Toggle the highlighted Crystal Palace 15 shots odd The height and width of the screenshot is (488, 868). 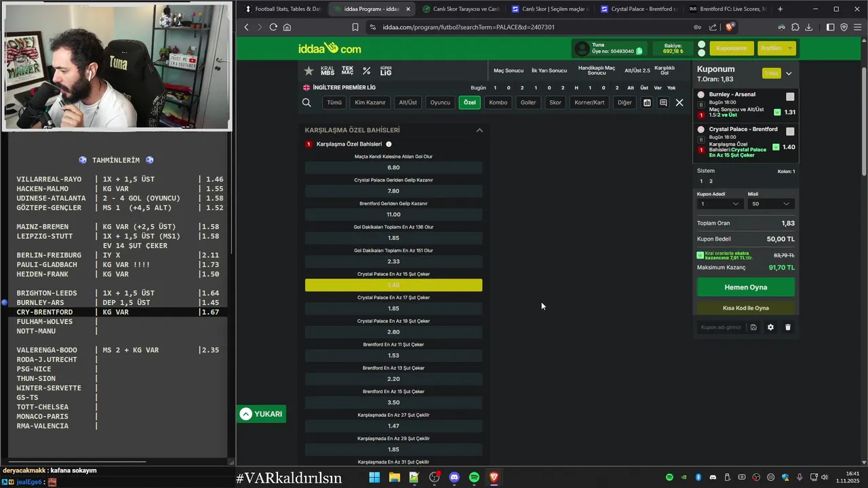pyautogui.click(x=393, y=285)
